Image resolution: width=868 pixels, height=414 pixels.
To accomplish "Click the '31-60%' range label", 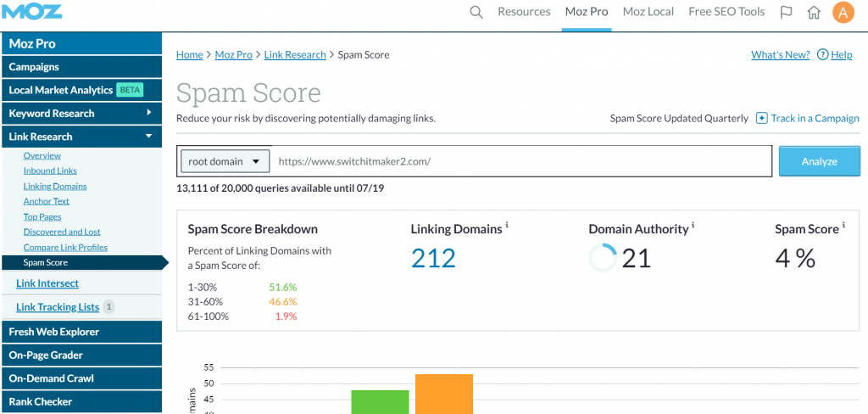I will click(x=205, y=302).
